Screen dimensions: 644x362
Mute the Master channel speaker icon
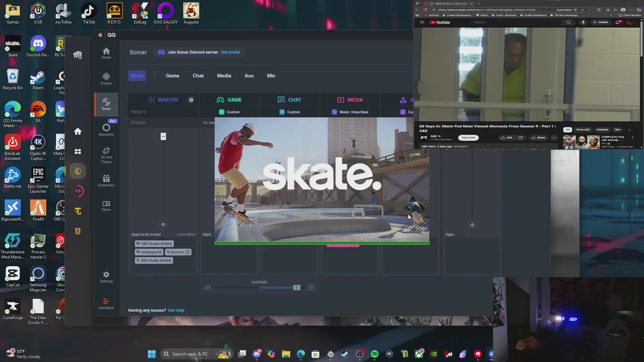[x=163, y=225]
